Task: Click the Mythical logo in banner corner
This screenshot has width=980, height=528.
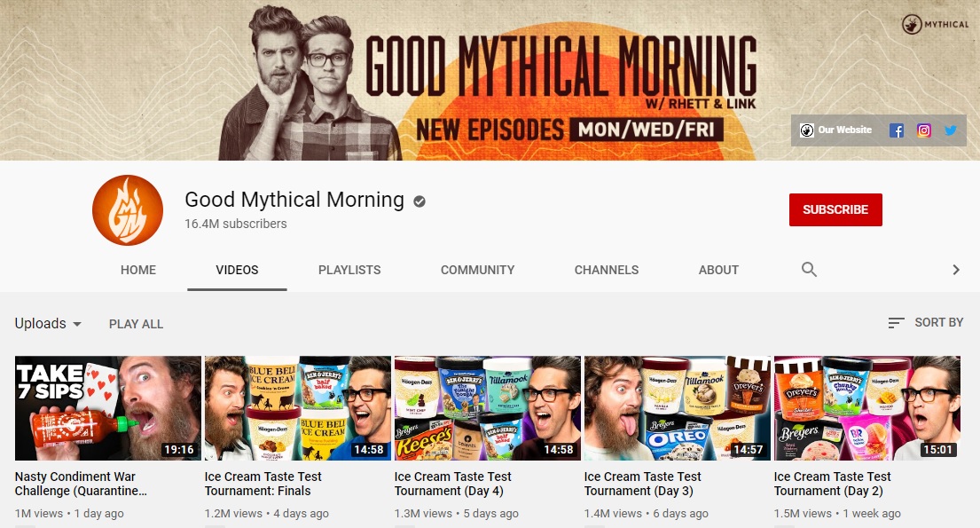Action: (935, 24)
